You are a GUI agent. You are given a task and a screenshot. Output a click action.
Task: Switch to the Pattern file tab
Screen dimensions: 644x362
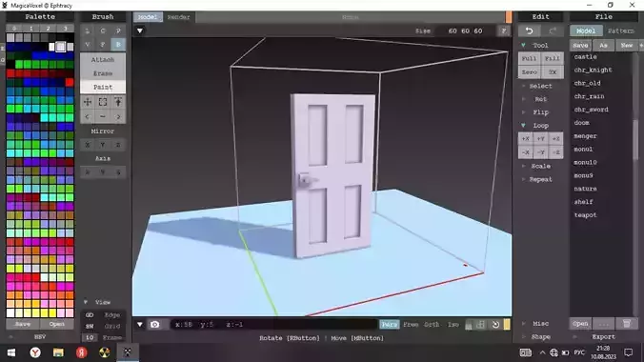click(x=620, y=30)
